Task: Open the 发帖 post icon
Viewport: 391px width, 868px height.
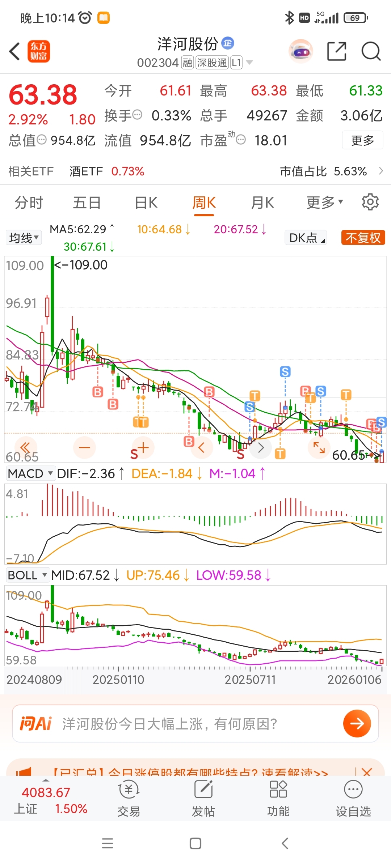Action: pyautogui.click(x=203, y=799)
